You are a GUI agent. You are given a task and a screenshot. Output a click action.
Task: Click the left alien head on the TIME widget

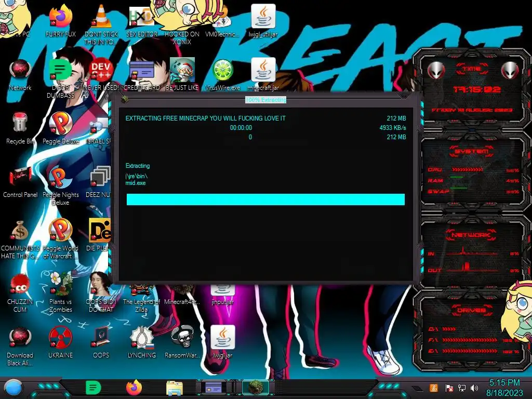tap(436, 71)
